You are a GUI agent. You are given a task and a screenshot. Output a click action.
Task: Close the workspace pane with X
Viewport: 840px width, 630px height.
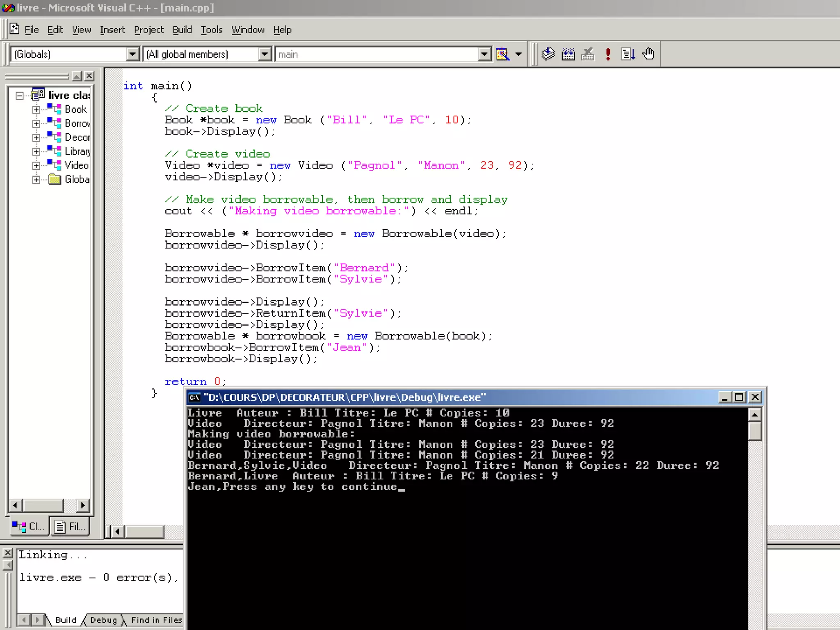(89, 76)
